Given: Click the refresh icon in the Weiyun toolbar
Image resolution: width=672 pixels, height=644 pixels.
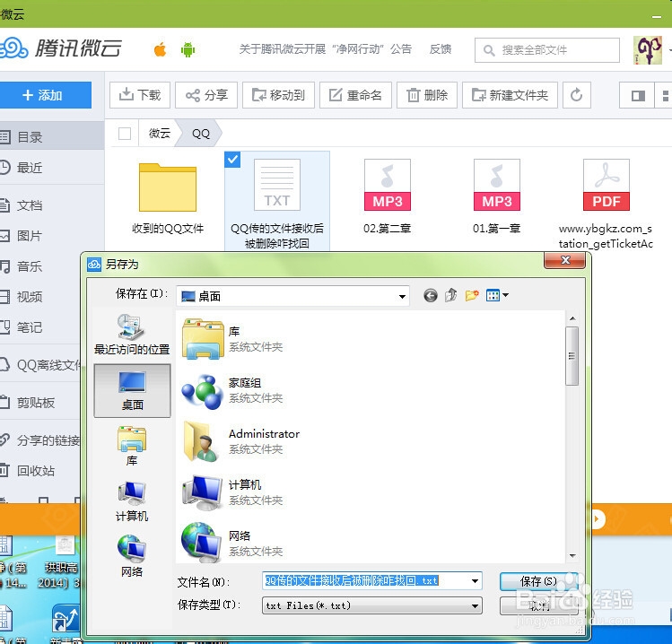Looking at the screenshot, I should coord(576,95).
